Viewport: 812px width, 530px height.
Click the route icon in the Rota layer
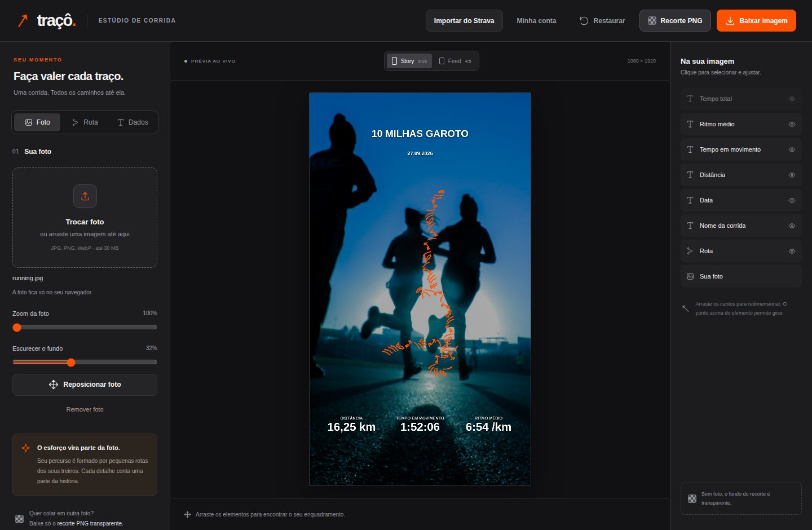click(x=690, y=251)
